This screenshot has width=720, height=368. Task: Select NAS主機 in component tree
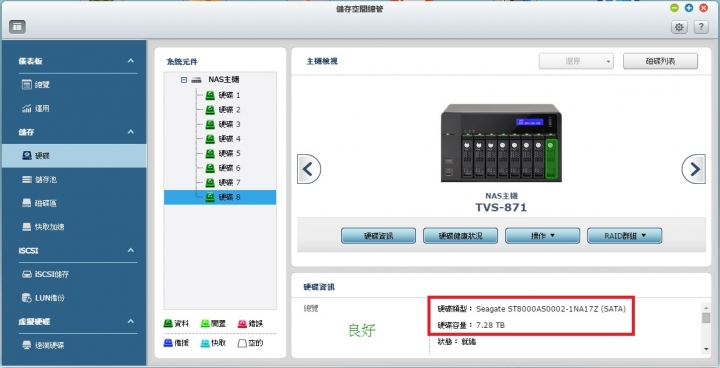click(223, 79)
